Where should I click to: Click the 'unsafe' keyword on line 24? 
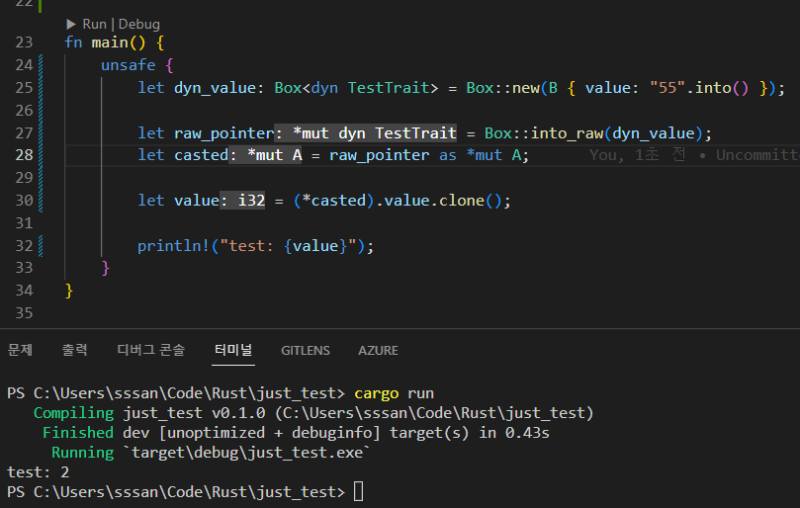128,65
